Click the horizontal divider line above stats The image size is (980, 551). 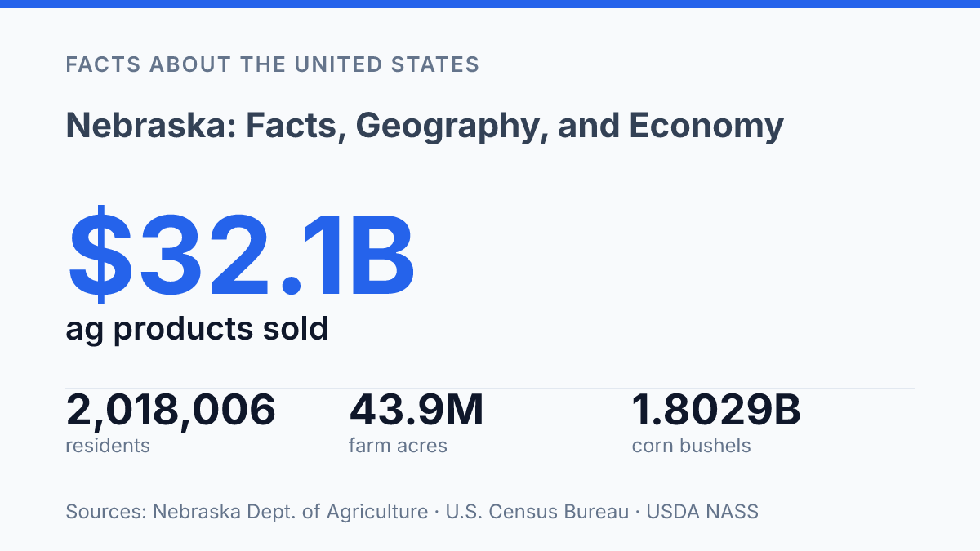coord(490,389)
